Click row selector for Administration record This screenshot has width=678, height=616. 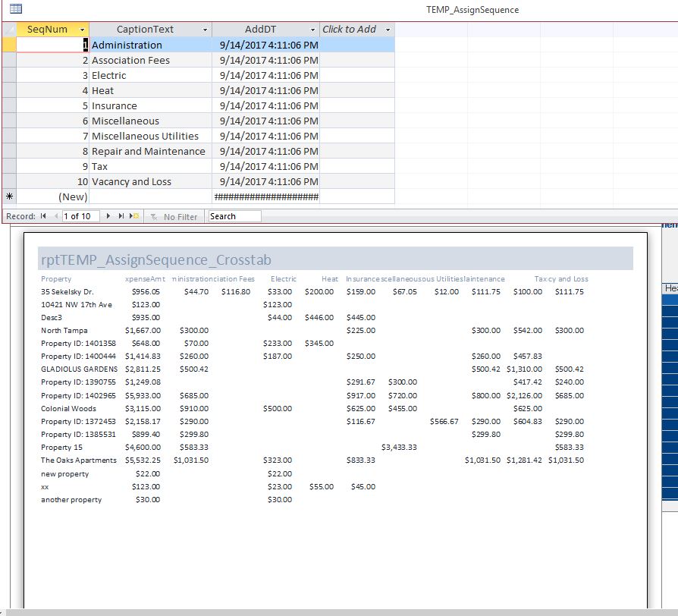(x=9, y=45)
